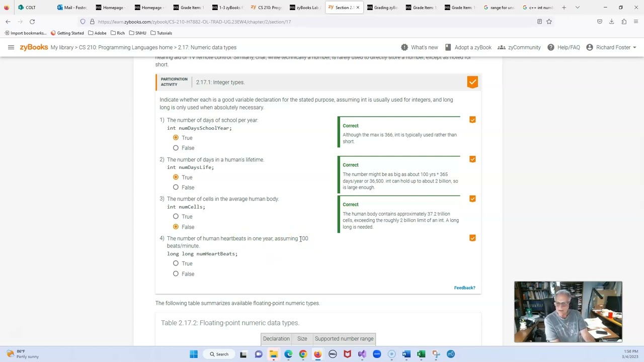Go back using the browser back arrow
The image size is (644, 362).
click(8, 22)
